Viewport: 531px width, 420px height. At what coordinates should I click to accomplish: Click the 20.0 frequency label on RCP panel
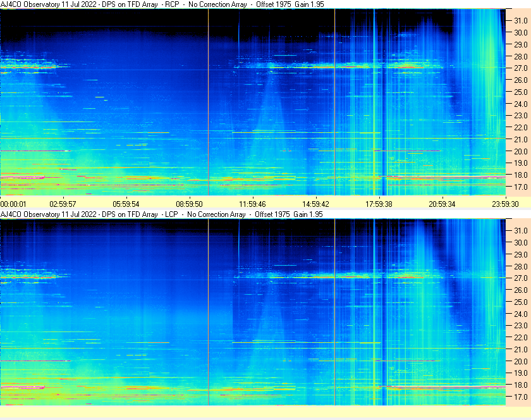pyautogui.click(x=521, y=151)
